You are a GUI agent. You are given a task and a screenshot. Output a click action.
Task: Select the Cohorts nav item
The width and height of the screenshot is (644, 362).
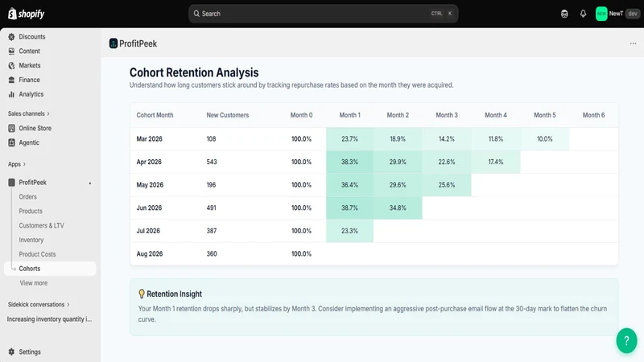[x=50, y=269]
